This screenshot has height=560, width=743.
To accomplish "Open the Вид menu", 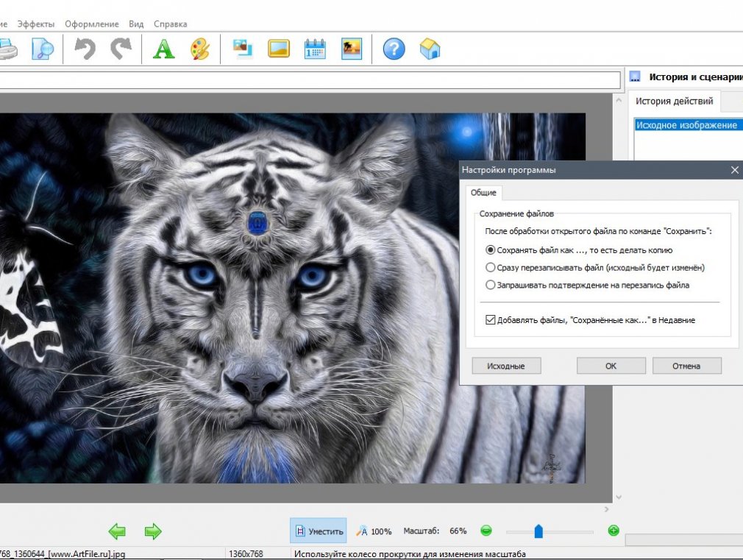I will (136, 24).
